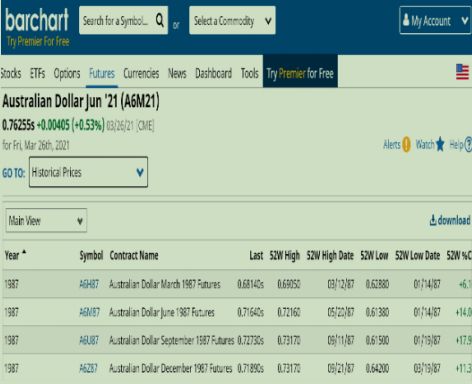Click the barchart logo

37,21
